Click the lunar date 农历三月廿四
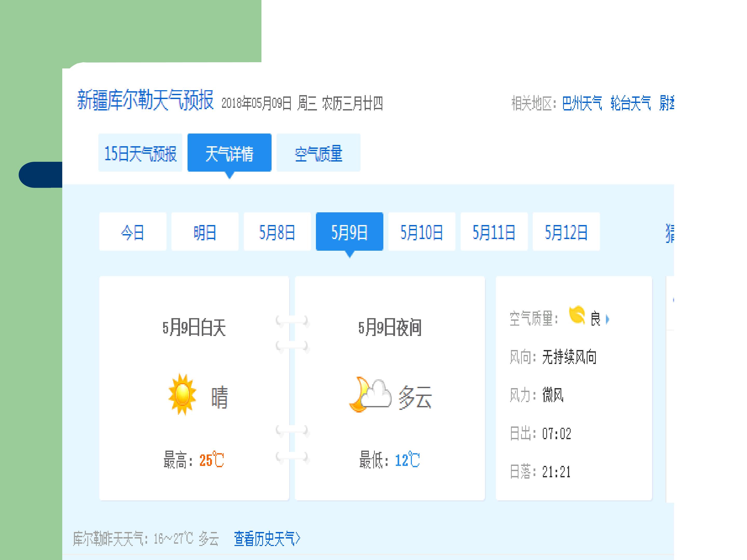The image size is (747, 560). click(x=352, y=103)
